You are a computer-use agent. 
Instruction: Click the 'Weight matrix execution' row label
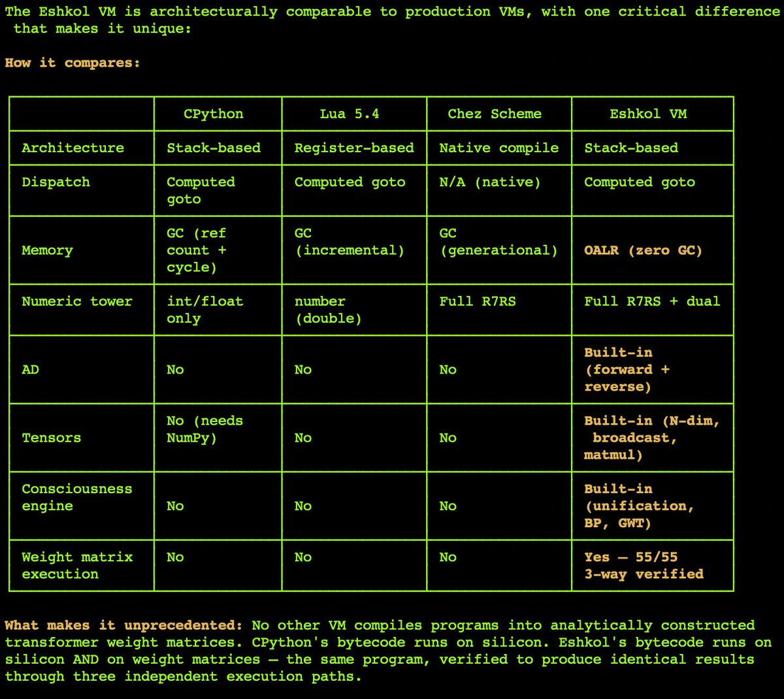coord(77,566)
